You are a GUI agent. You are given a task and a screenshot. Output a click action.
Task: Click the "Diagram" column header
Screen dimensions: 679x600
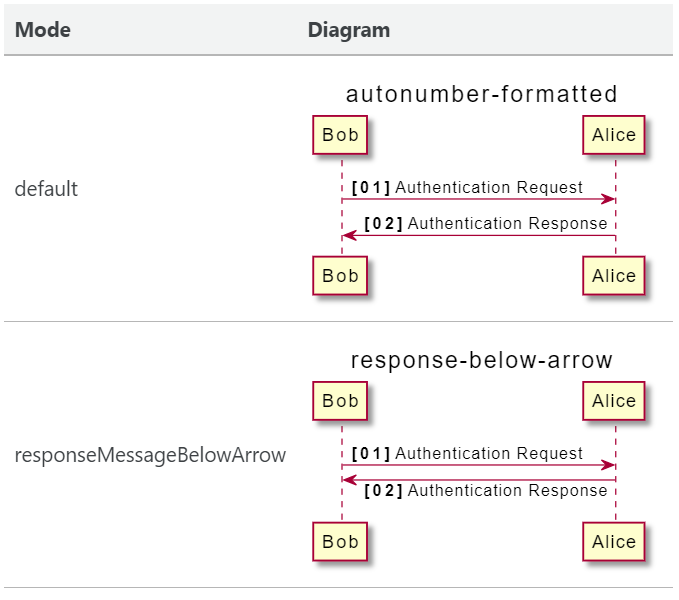(348, 30)
